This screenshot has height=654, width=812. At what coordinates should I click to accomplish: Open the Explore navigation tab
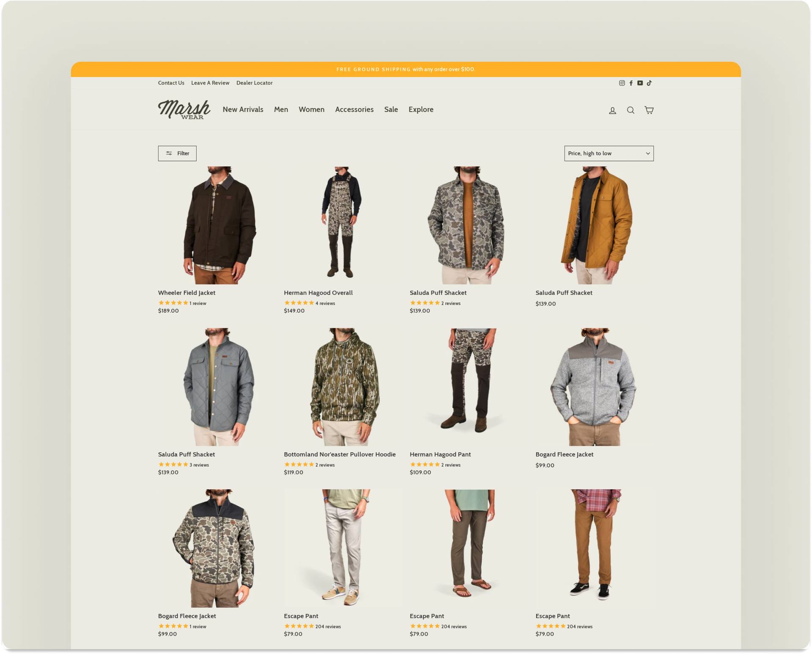click(x=421, y=109)
